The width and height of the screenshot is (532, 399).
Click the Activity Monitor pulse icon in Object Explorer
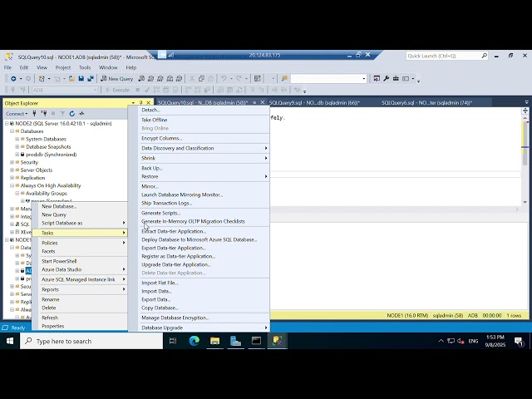(x=81, y=113)
